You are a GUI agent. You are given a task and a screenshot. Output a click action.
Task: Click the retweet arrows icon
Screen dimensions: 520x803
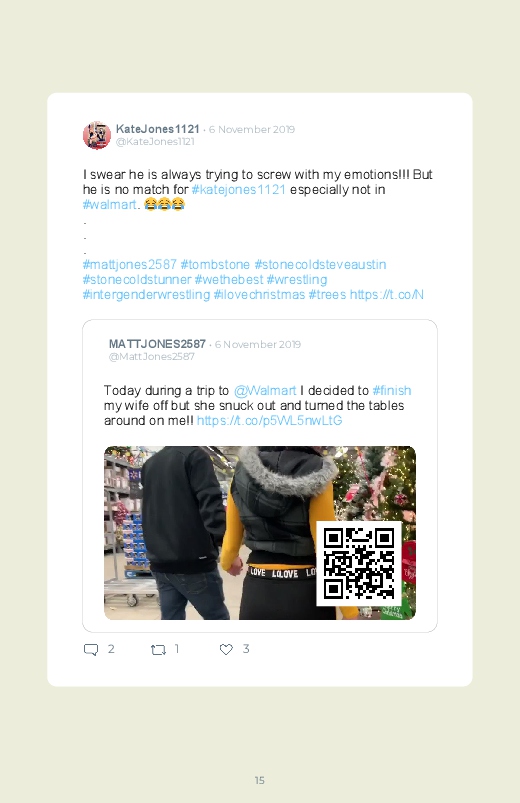(x=158, y=650)
